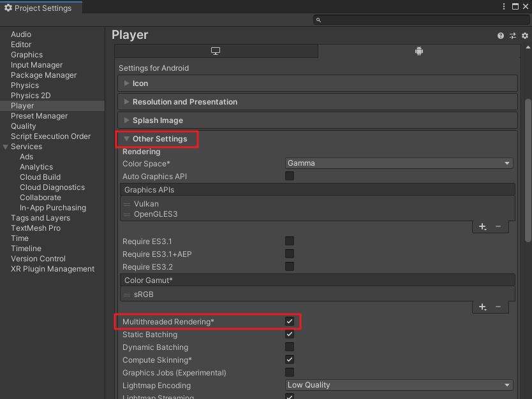Select Audio settings category
532x399 pixels.
coord(21,34)
